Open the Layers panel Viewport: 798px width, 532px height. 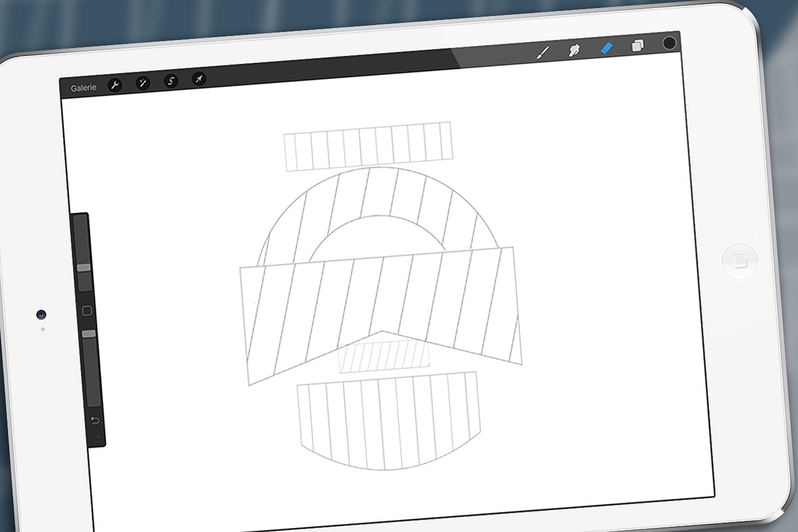[x=638, y=46]
